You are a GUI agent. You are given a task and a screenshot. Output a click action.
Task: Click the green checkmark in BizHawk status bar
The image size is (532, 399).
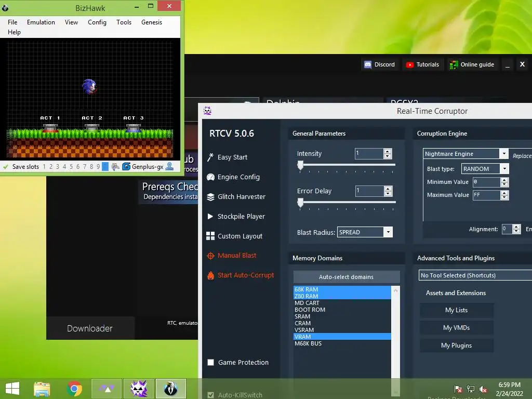coord(5,167)
